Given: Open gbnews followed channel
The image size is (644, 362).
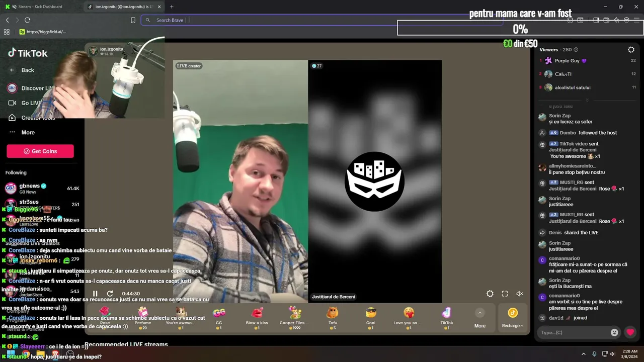Looking at the screenshot, I should [x=42, y=188].
